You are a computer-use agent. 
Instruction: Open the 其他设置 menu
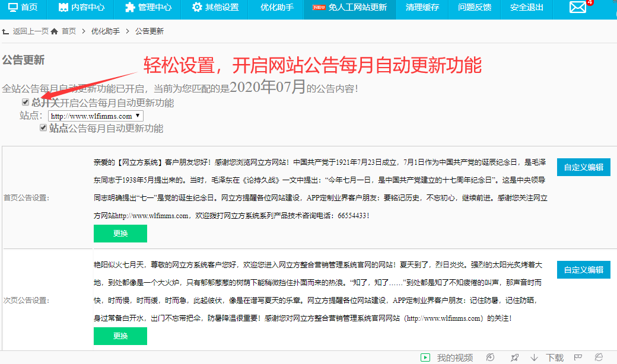(215, 8)
